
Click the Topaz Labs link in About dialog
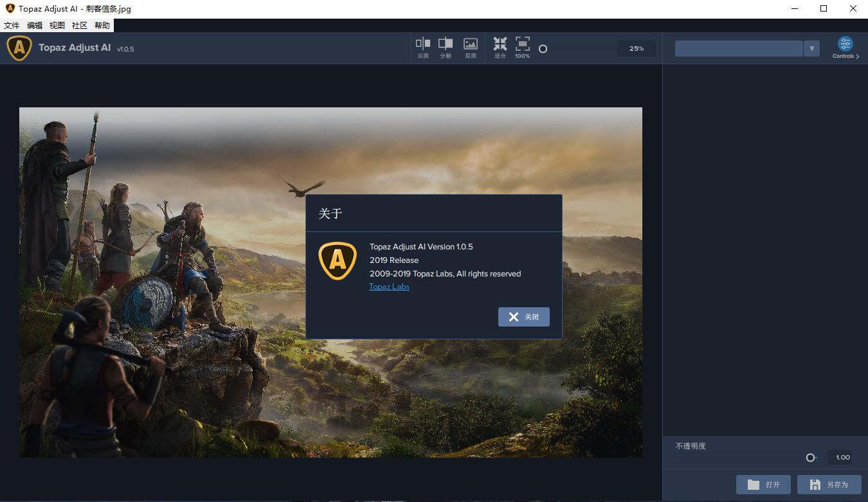tap(389, 287)
